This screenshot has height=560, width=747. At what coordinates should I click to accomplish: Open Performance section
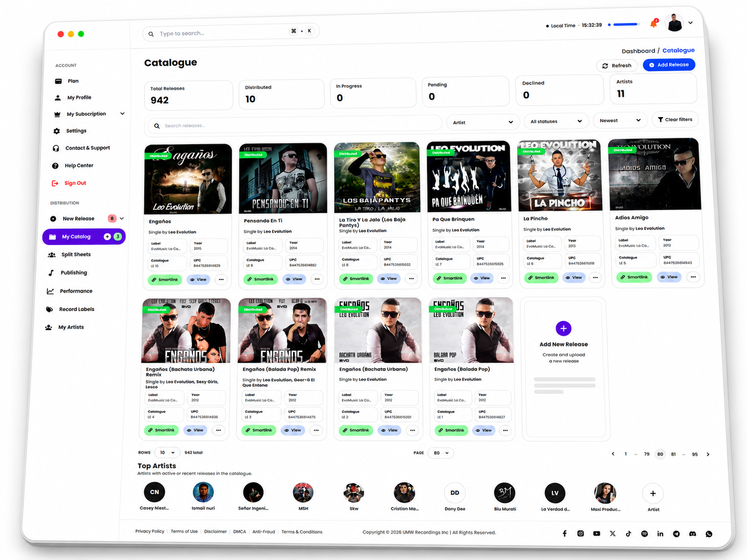click(76, 291)
